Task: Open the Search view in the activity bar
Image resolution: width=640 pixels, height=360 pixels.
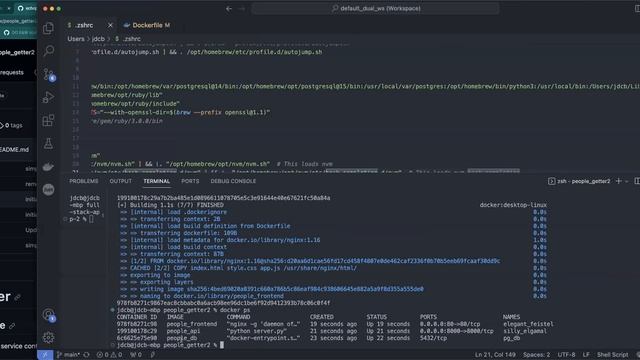Action: coord(48,50)
